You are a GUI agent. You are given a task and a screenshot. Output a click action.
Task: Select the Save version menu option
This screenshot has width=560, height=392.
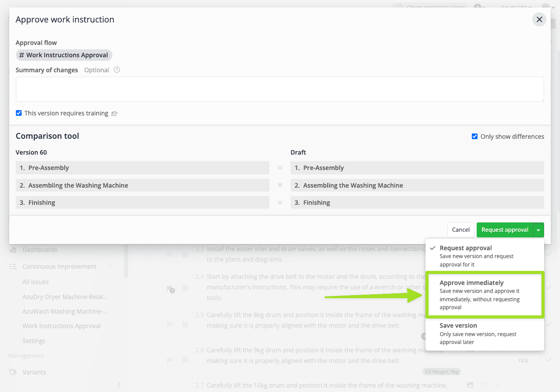point(484,333)
